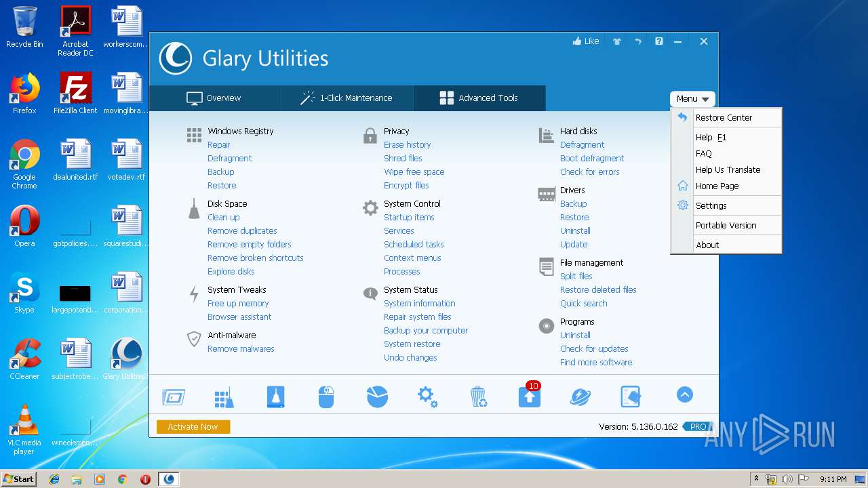868x488 pixels.
Task: Click the file eraser icon in bottom toolbar
Action: (x=631, y=397)
